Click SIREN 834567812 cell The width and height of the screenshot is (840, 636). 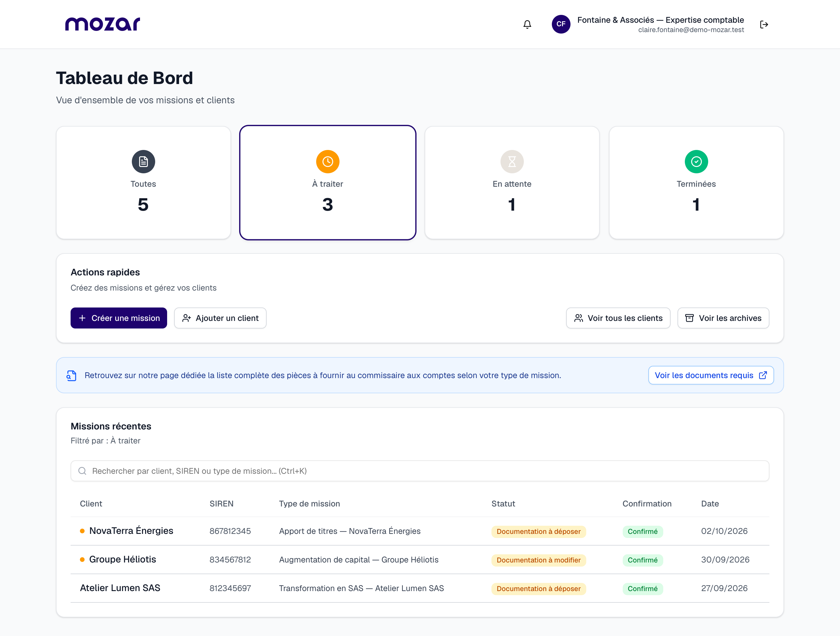[230, 560]
